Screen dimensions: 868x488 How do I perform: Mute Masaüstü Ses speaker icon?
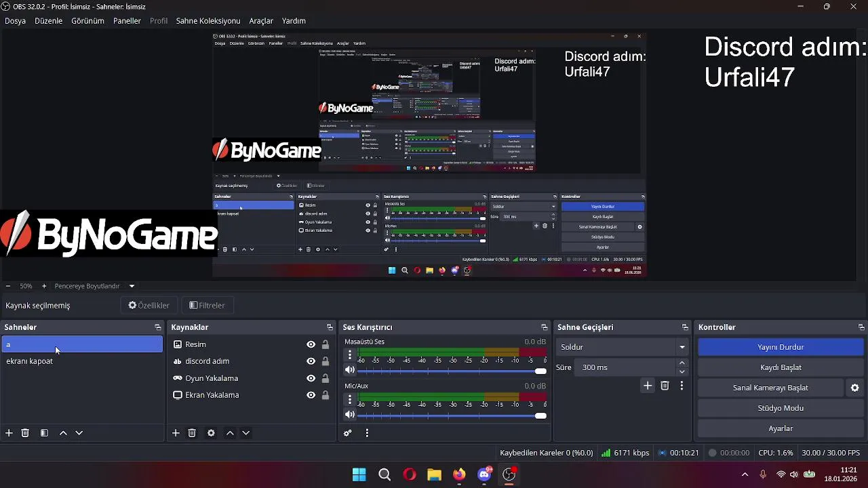pyautogui.click(x=350, y=370)
